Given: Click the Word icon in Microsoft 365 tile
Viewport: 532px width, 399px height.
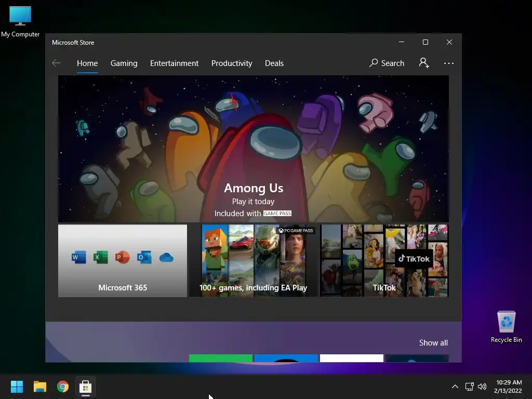Looking at the screenshot, I should [79, 257].
